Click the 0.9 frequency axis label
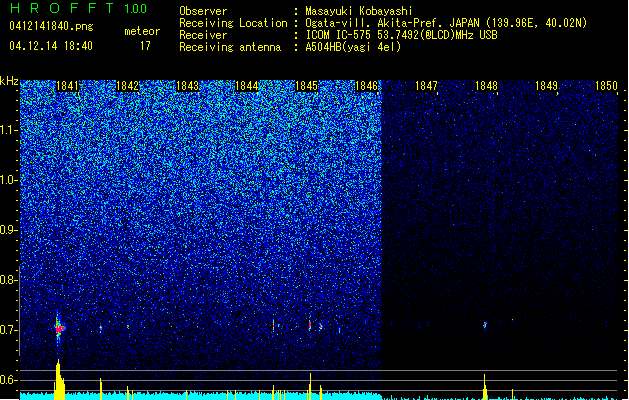 (9, 230)
